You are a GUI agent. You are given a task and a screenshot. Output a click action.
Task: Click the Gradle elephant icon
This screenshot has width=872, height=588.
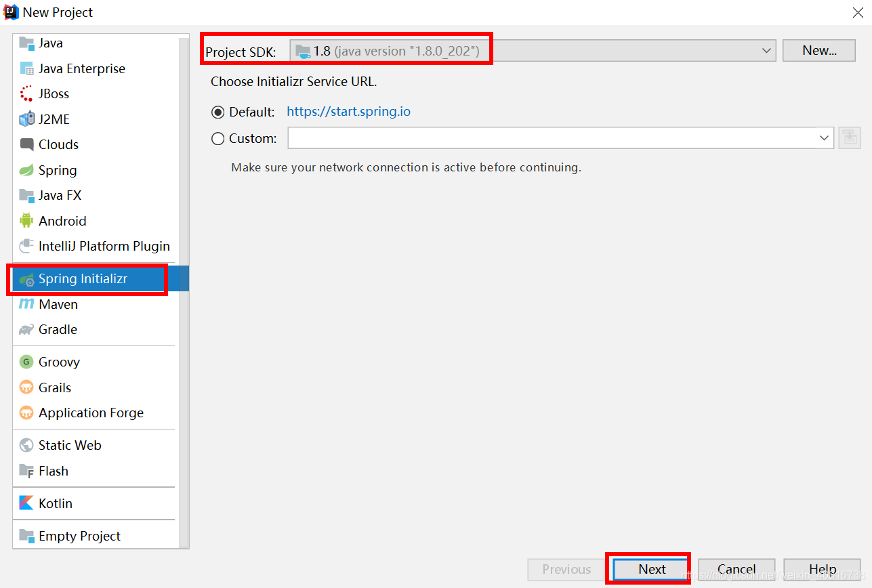tap(26, 330)
